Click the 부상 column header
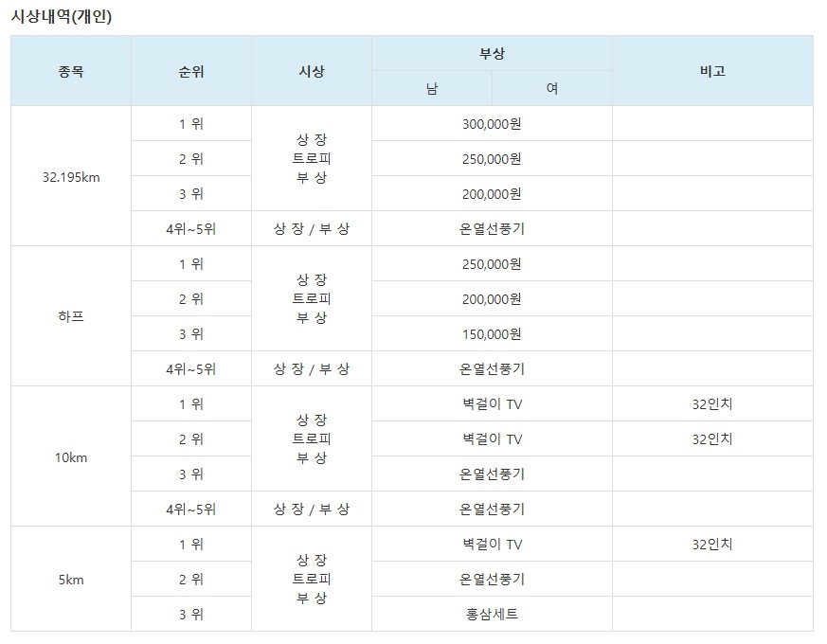 492,53
